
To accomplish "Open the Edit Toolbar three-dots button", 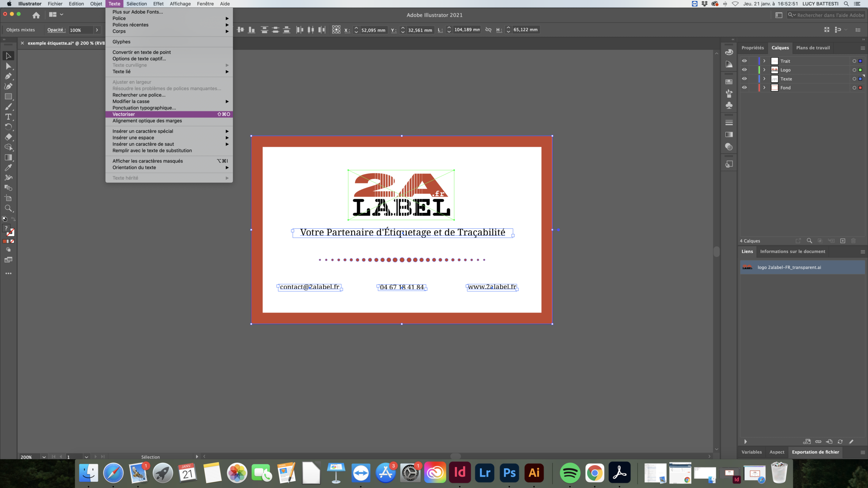I will (x=8, y=273).
